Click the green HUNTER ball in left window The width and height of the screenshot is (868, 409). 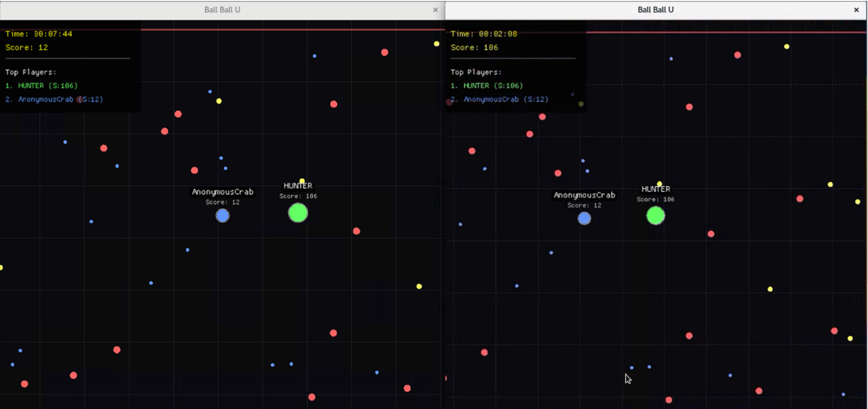point(298,213)
